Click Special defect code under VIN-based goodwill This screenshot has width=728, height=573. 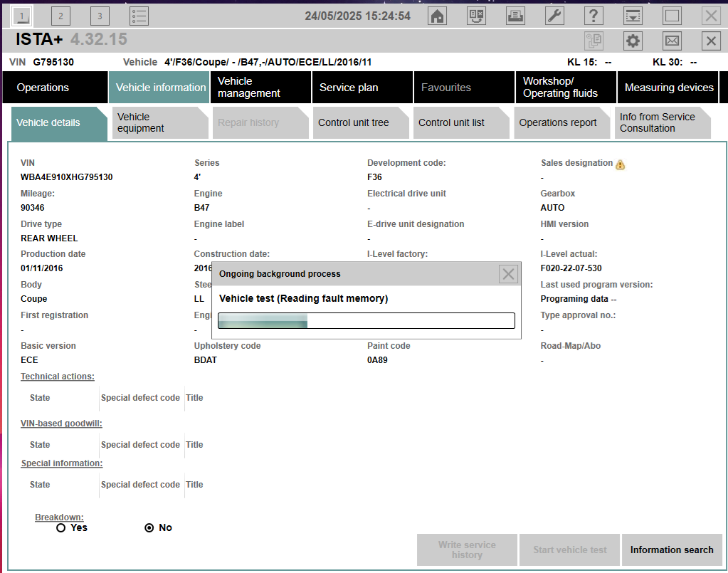(140, 444)
